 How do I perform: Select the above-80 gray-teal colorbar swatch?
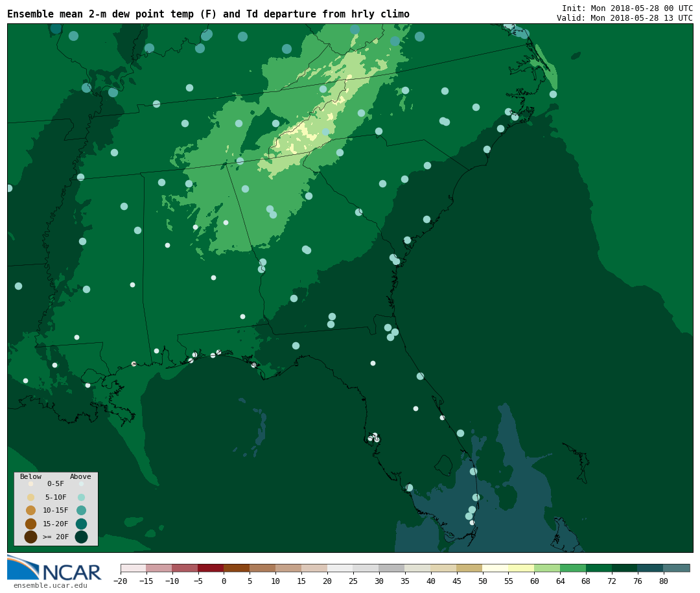click(x=677, y=568)
